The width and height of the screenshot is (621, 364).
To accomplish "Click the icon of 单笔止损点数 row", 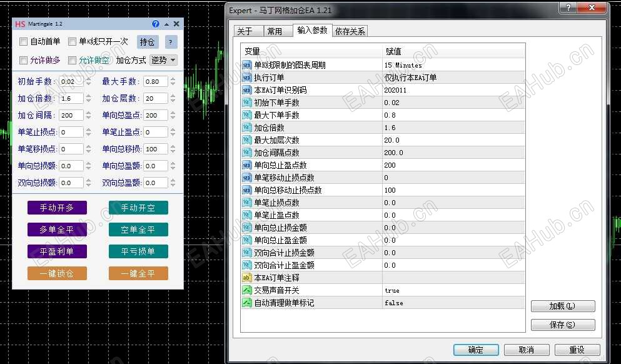I will point(247,203).
